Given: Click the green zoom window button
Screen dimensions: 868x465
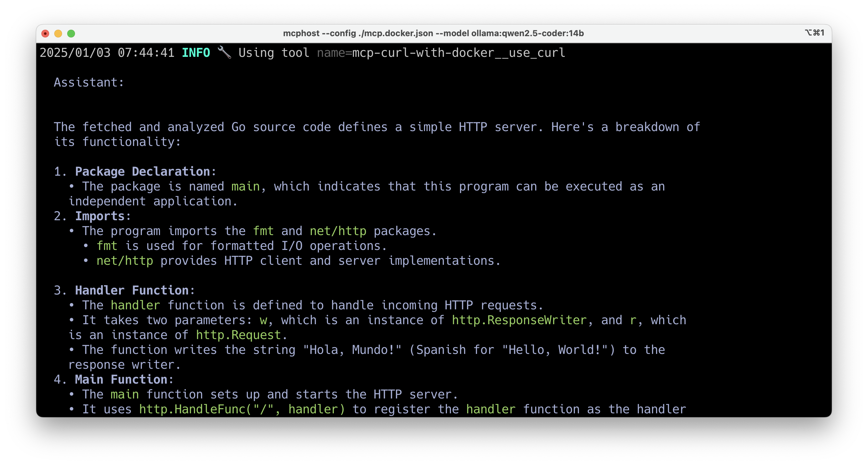Looking at the screenshot, I should [x=71, y=33].
